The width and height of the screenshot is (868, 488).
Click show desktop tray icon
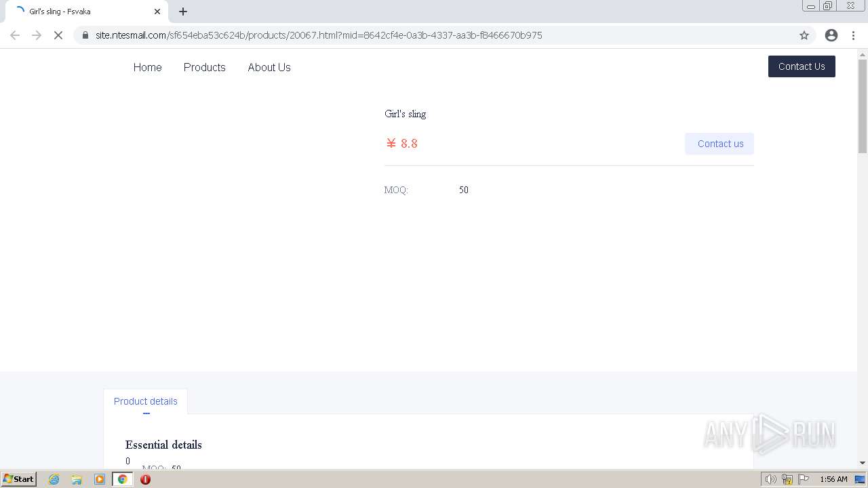point(860,479)
